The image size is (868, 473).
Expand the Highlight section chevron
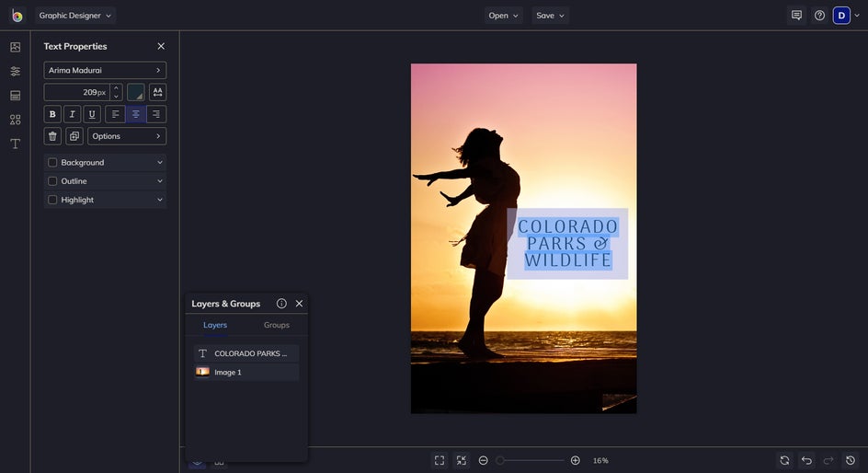pos(160,200)
